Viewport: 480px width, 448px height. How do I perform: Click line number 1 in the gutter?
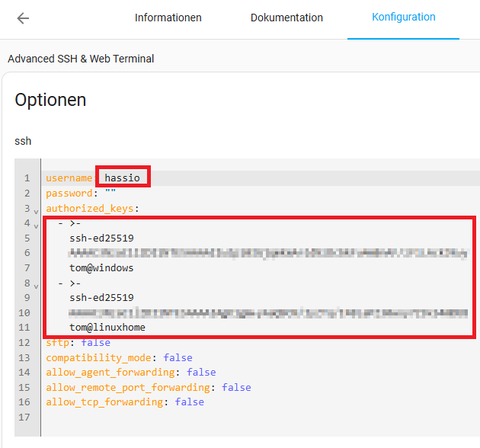click(x=27, y=178)
